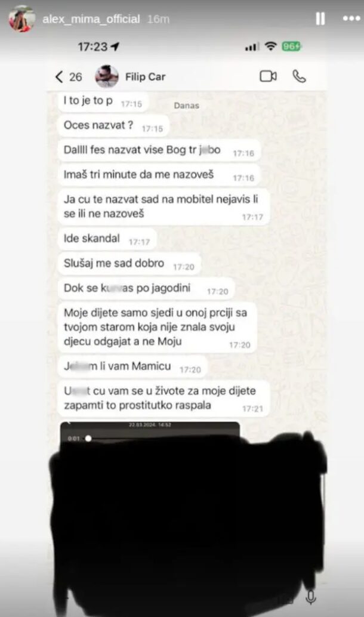
Task: Open the story options three-dot menu
Action: (351, 18)
